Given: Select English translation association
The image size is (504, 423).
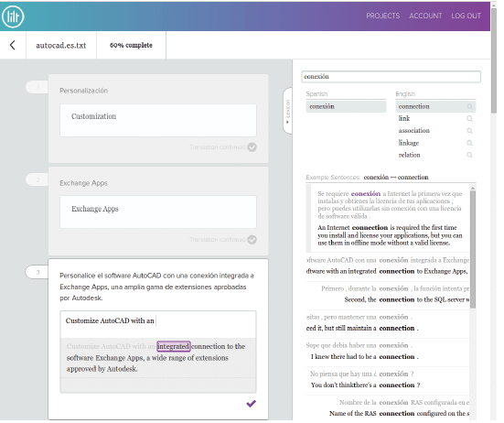Looking at the screenshot, I should (414, 131).
